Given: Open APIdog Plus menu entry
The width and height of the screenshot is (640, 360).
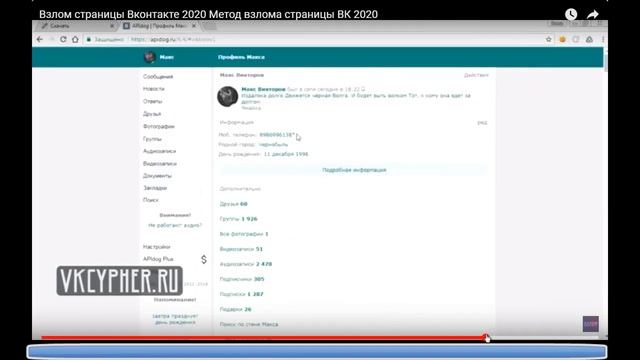Looking at the screenshot, I should click(x=158, y=259).
